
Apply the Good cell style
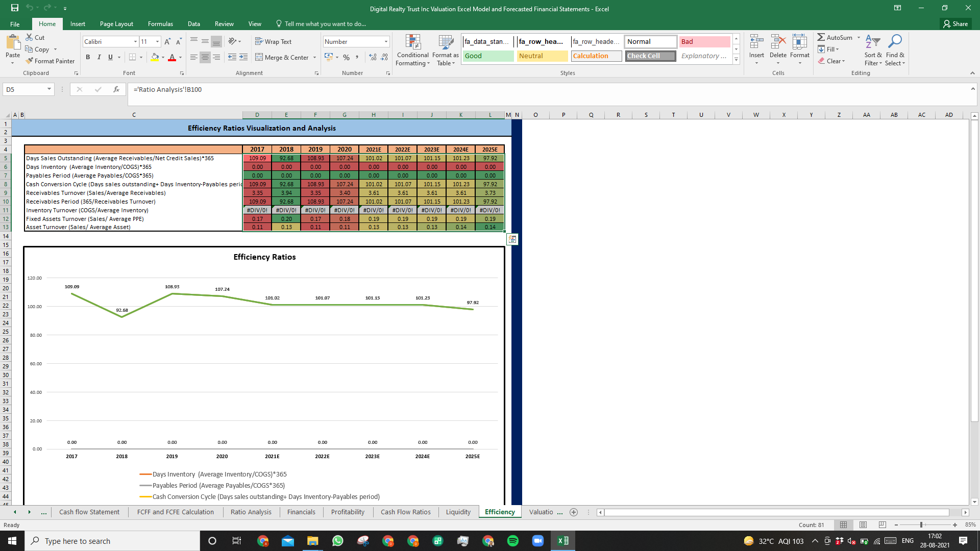pos(488,56)
